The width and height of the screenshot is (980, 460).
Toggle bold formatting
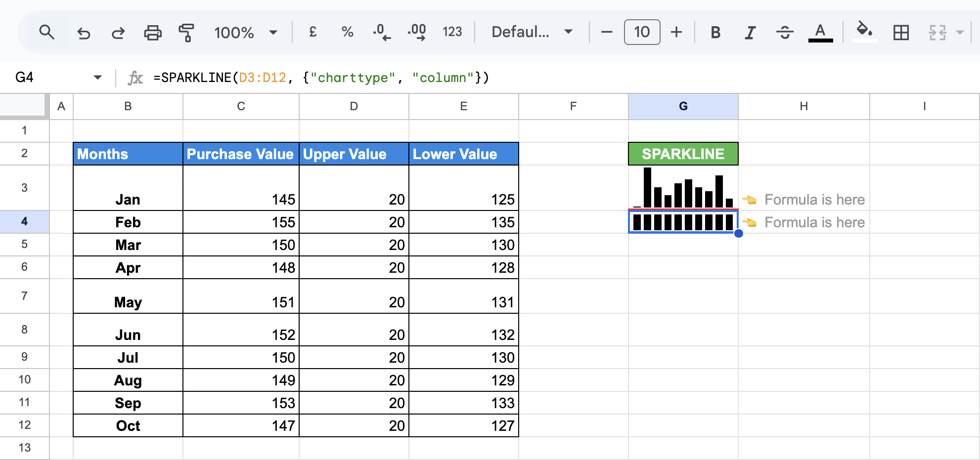(x=715, y=33)
